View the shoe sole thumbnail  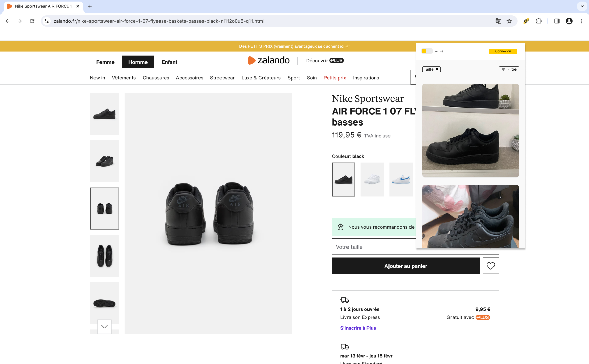105,303
